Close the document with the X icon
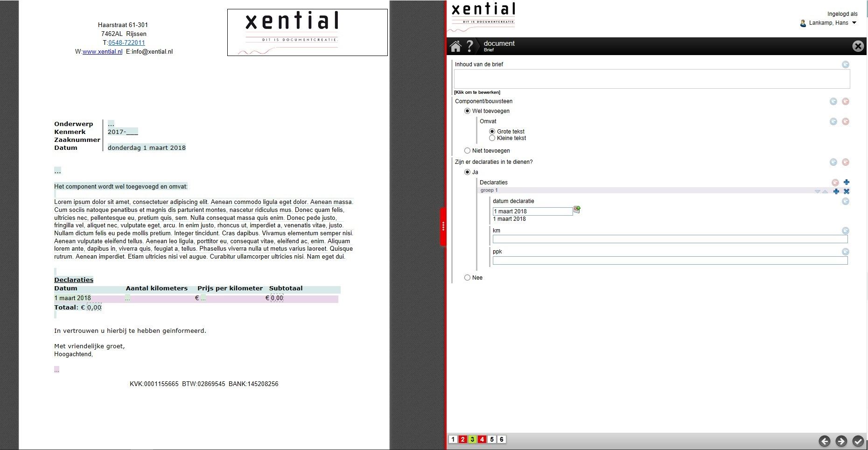 coord(858,46)
